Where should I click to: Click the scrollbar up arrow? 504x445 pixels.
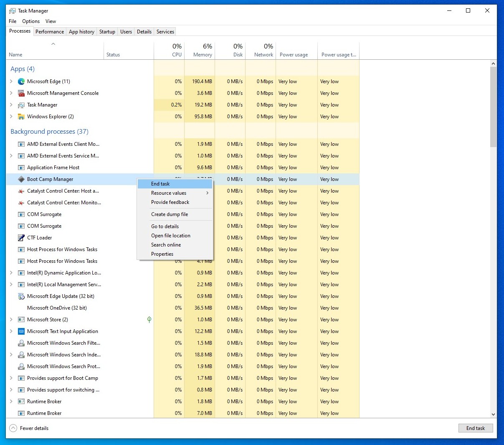click(493, 64)
